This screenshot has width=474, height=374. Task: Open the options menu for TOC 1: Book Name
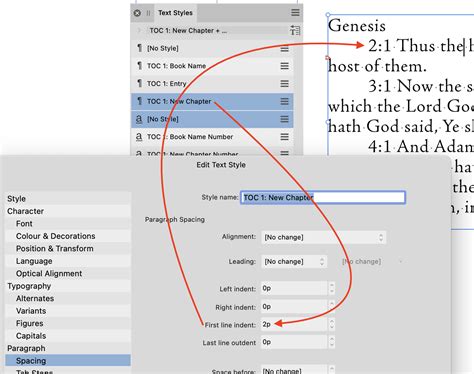(x=284, y=66)
